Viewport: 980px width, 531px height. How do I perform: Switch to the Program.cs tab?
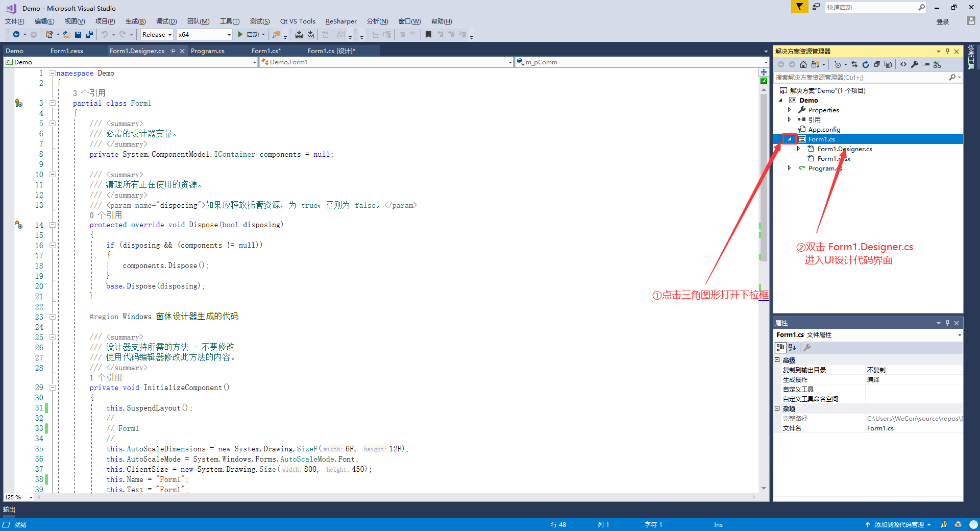(208, 51)
